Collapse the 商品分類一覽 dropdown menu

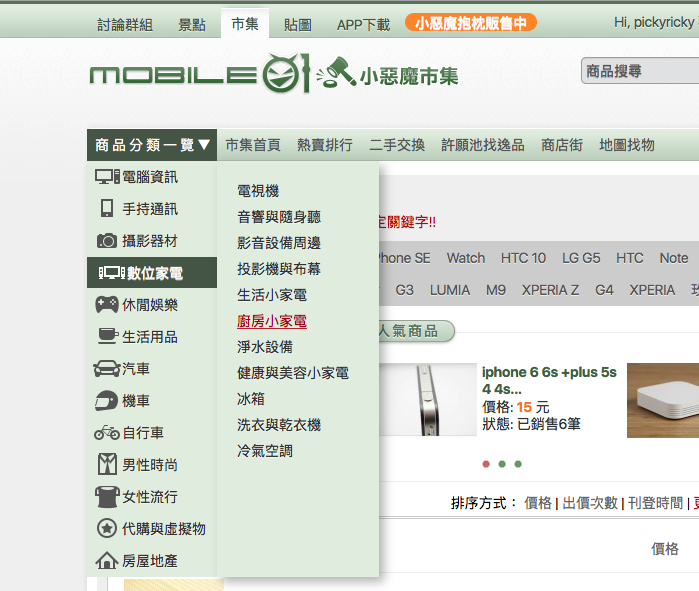pos(152,145)
